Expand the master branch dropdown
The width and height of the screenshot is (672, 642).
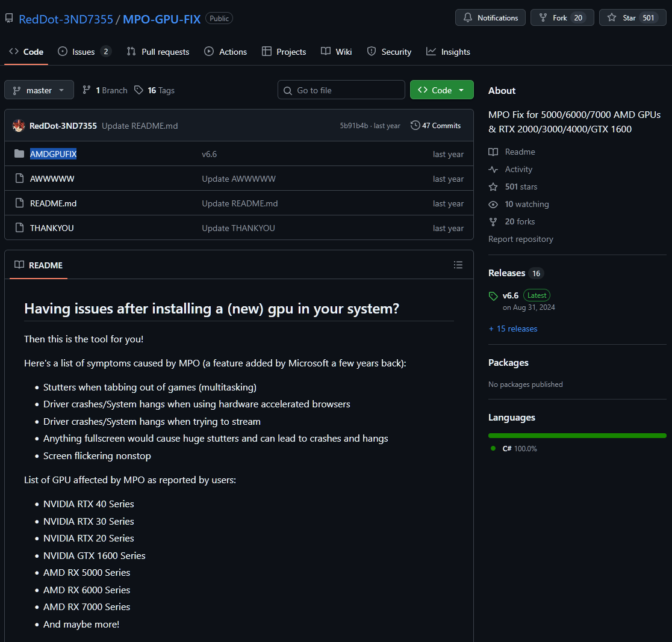pos(39,90)
